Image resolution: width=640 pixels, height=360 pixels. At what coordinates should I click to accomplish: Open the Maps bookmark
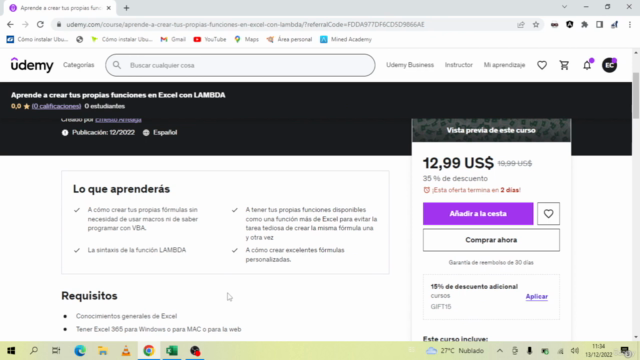[247, 39]
